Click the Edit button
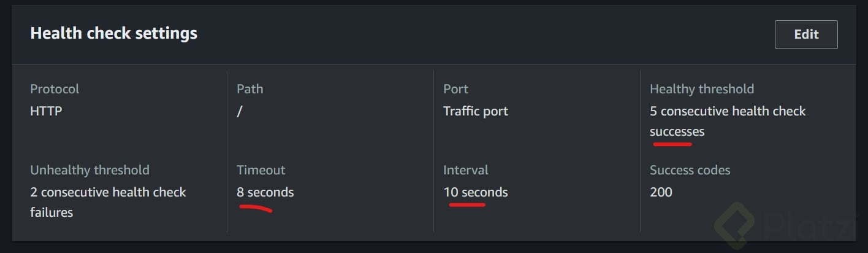 pos(805,34)
